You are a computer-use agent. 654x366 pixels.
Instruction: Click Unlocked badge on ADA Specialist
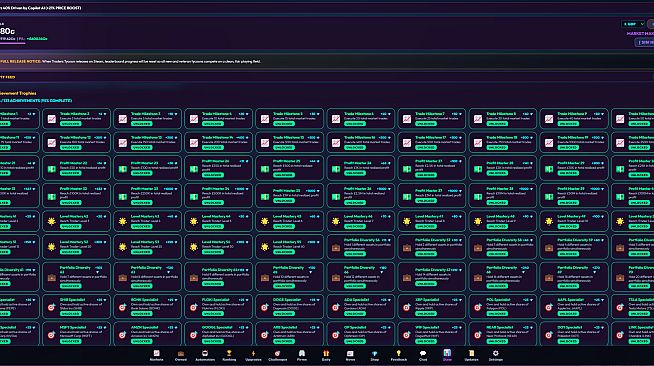tap(355, 314)
